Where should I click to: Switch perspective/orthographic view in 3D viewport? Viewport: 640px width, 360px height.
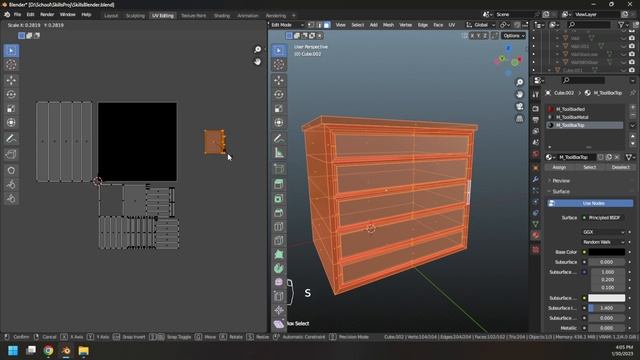coord(520,119)
